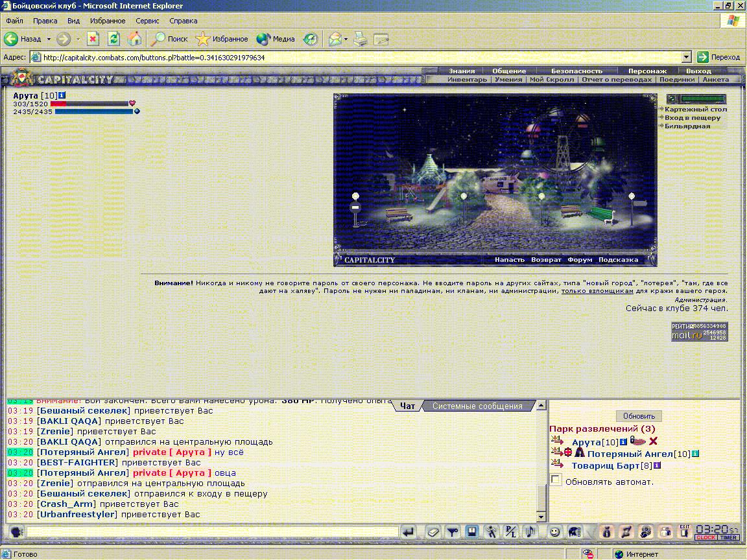The height and width of the screenshot is (560, 747).
Task: Click the Edit page toolbar icon
Action: pyautogui.click(x=381, y=39)
